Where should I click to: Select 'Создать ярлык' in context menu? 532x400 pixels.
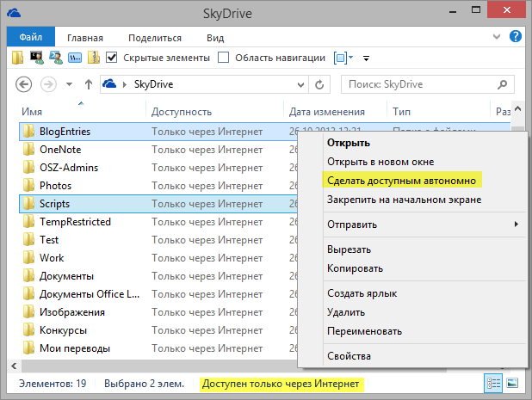[x=425, y=293]
